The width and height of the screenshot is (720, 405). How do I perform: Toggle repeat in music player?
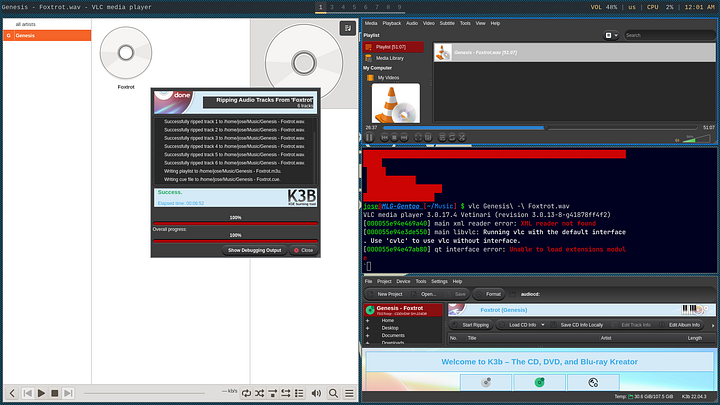coord(247,394)
